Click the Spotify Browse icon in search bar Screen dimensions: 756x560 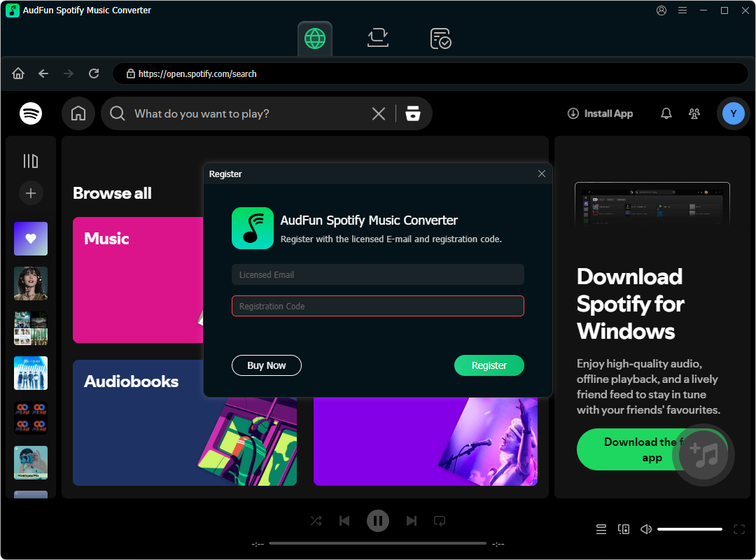coord(413,113)
